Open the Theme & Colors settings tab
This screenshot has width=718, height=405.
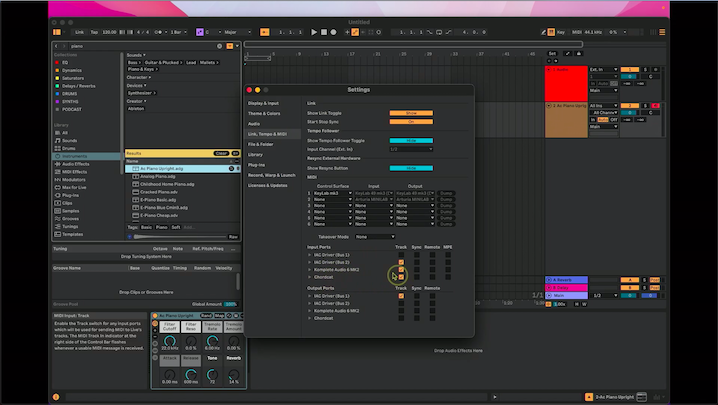(x=264, y=114)
